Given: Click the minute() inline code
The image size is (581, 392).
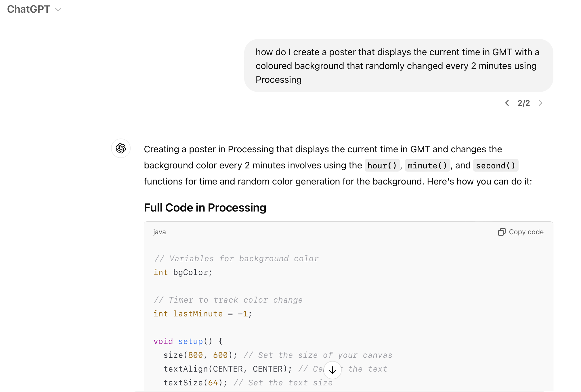Looking at the screenshot, I should click(x=427, y=166).
